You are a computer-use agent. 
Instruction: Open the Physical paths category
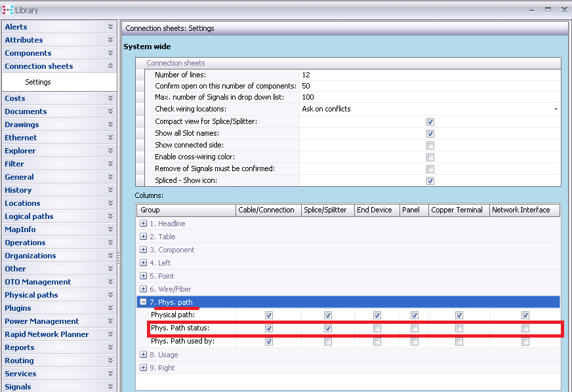59,295
